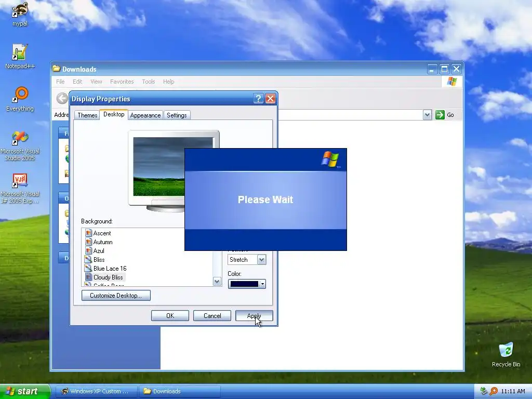
Task: Open the Edit menu in Downloads
Action: (77, 82)
